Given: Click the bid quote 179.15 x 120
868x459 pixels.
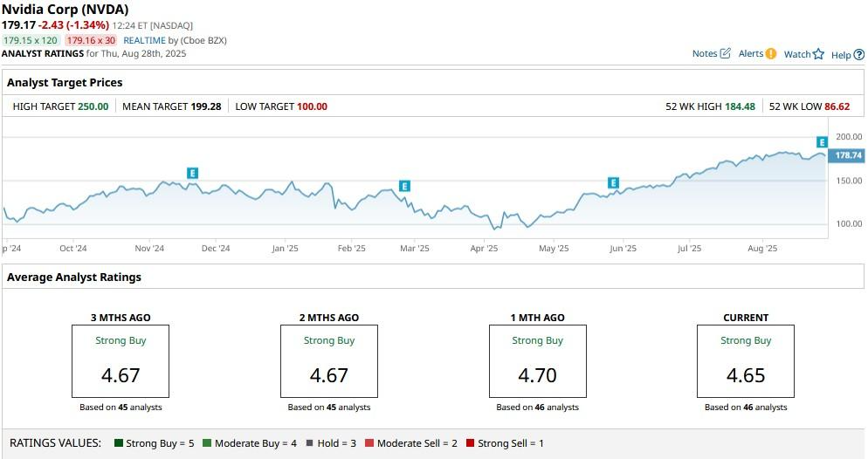Looking at the screenshot, I should pos(31,40).
